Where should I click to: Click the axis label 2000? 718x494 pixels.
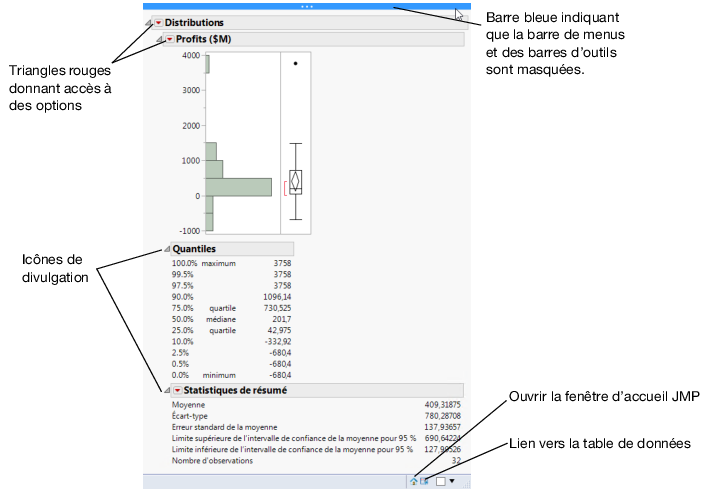coord(191,125)
